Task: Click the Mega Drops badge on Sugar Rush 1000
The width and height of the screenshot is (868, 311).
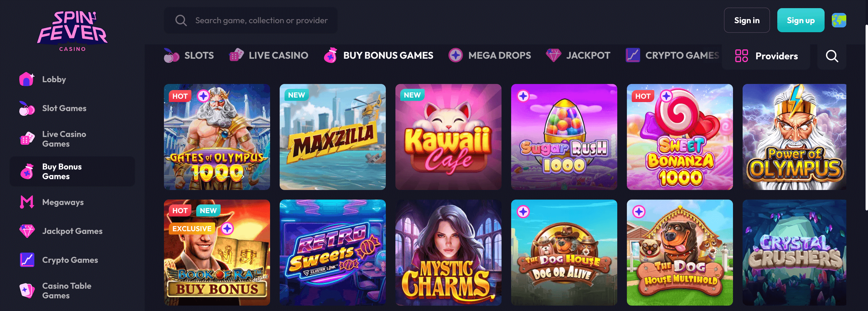Action: [x=523, y=96]
